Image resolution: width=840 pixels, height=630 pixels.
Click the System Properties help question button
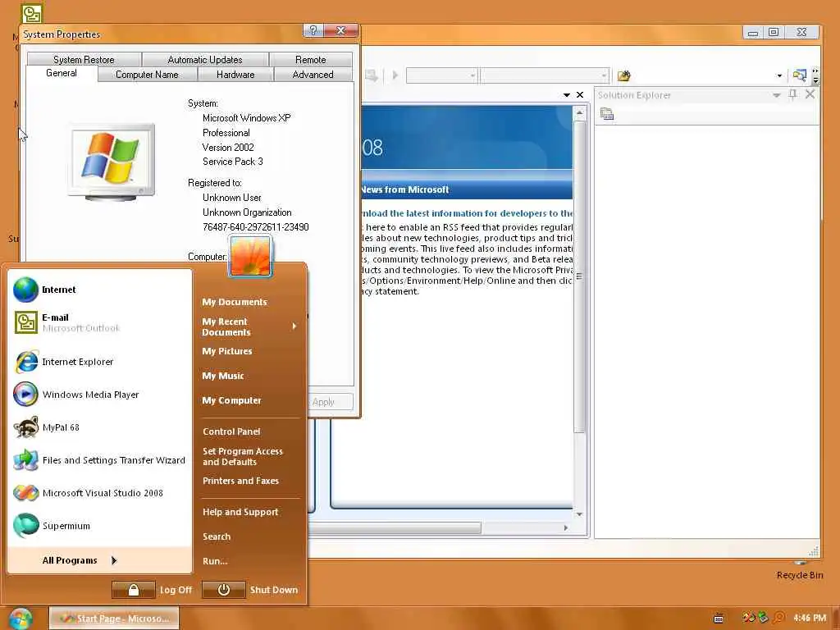pos(313,30)
